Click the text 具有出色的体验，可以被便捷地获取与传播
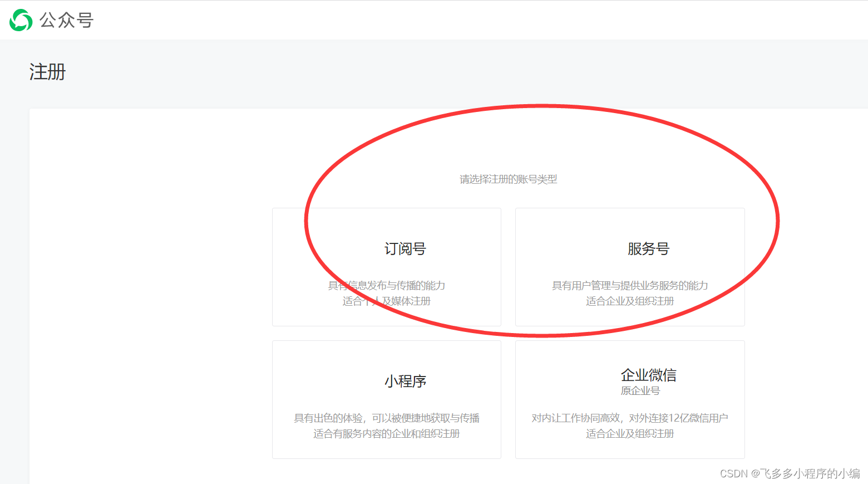 tap(387, 418)
